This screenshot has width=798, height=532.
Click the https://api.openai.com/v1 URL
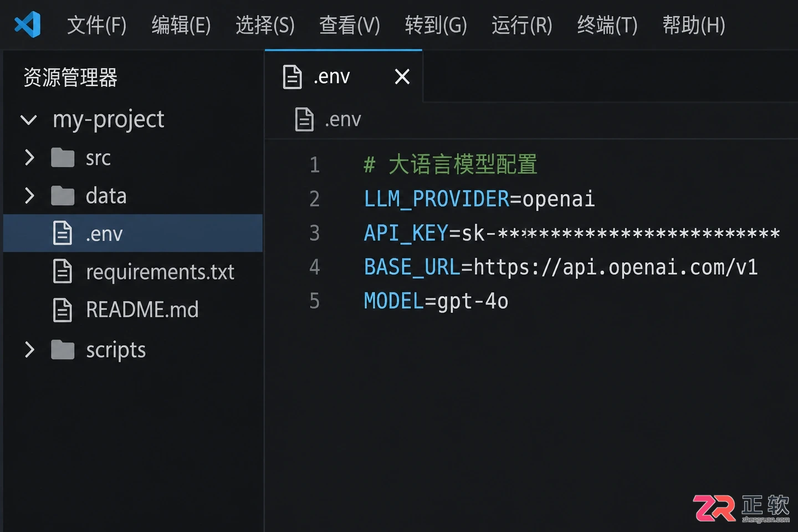616,268
